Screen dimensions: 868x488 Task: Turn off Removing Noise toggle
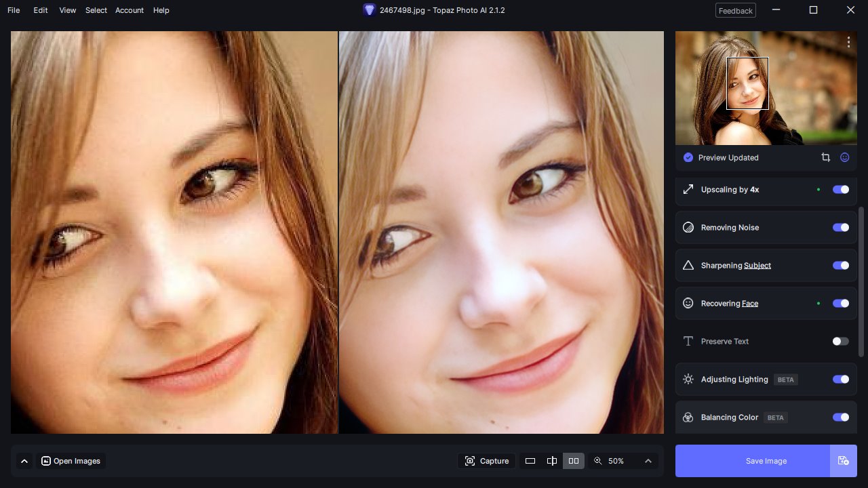tap(840, 228)
